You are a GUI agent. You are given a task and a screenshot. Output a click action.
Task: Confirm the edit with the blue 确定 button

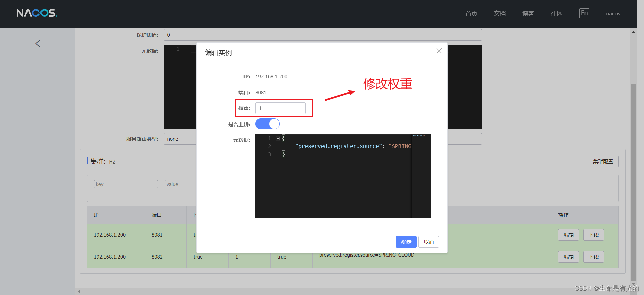[406, 242]
